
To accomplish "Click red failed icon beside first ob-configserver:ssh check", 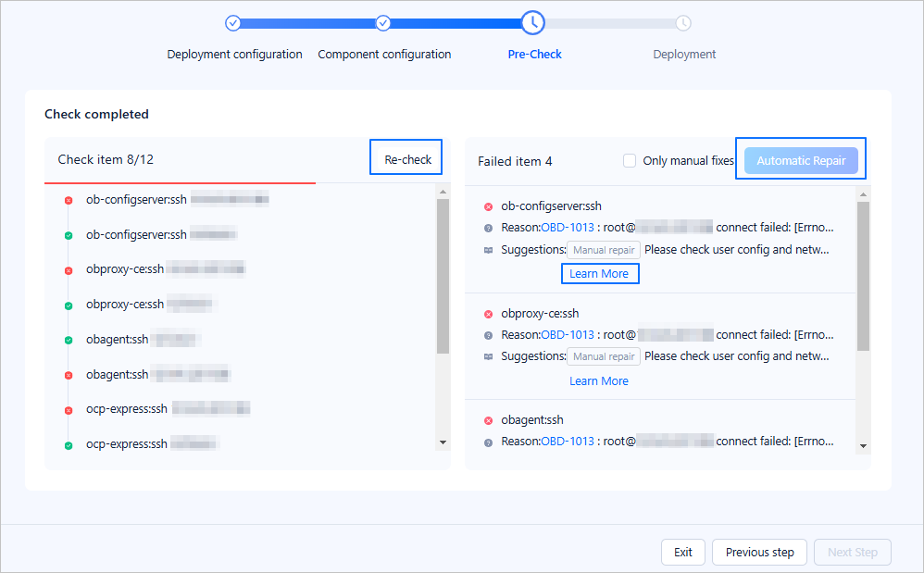I will click(x=69, y=200).
